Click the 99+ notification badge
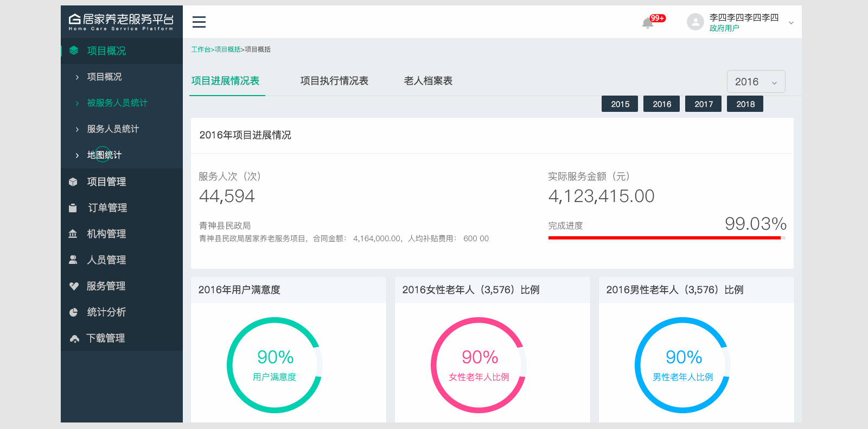868x429 pixels. [x=658, y=18]
